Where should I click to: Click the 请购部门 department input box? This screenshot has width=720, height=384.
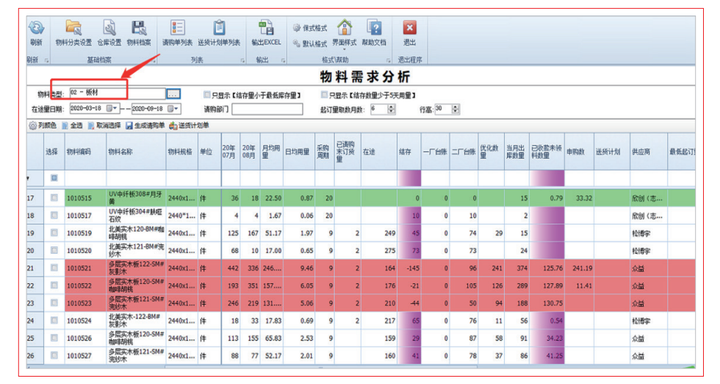point(267,109)
